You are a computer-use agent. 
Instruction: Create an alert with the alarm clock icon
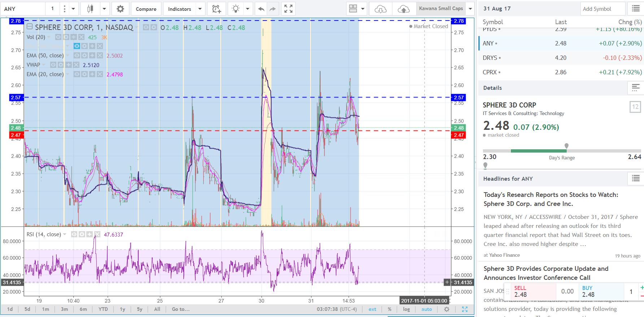(x=217, y=9)
